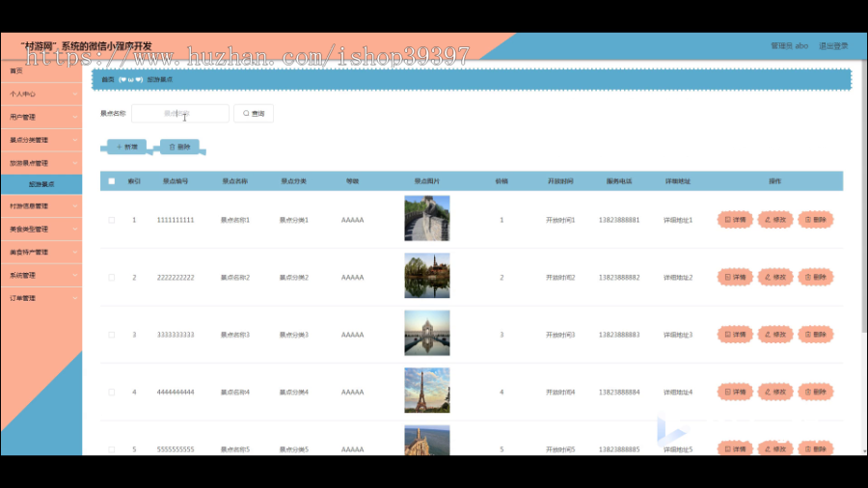The height and width of the screenshot is (488, 868).
Task: Expand the 美食特产管理 sidebar menu
Action: [x=41, y=253]
